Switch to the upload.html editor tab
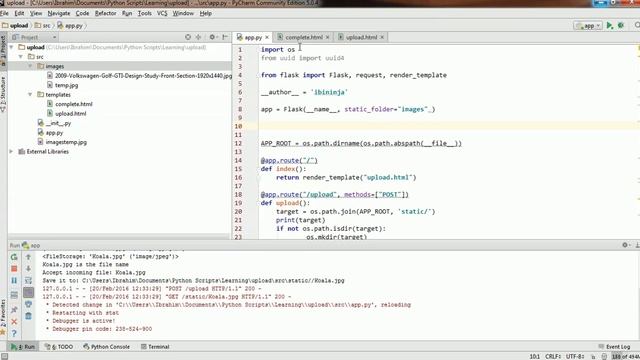640x360 pixels. coord(361,37)
